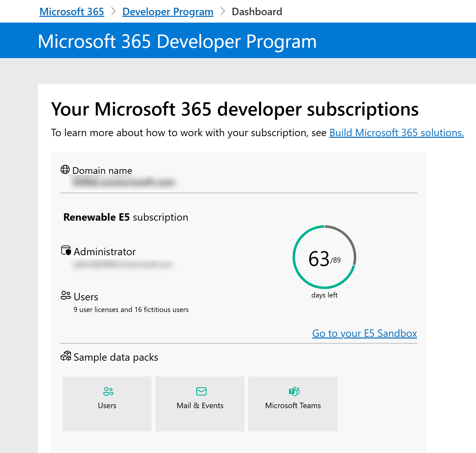Click the chevron after Microsoft 365 breadcrumb
This screenshot has height=453, width=476.
(113, 11)
